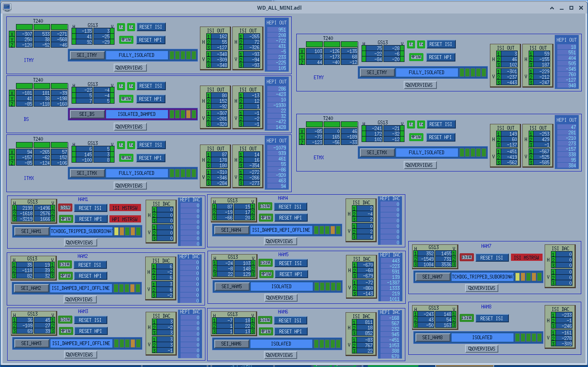Toggle the red ISI MSTRSW switch in HAM1
The width and height of the screenshot is (588, 367).
point(125,208)
